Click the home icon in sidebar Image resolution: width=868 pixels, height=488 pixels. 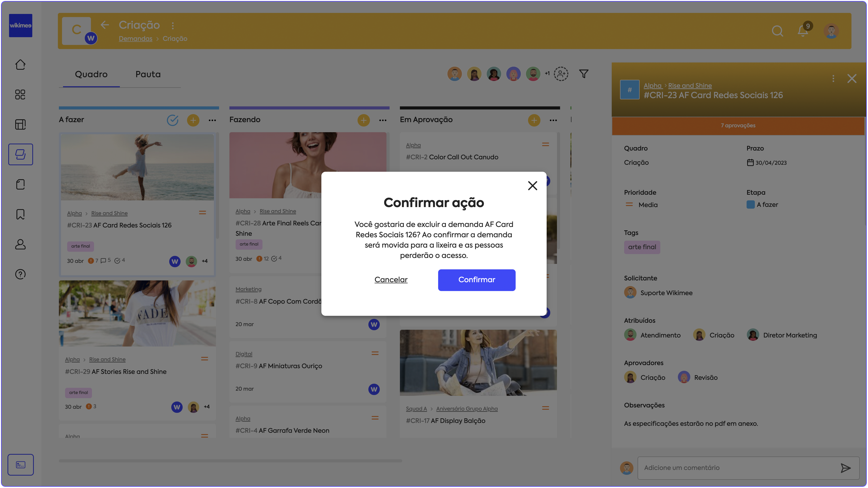(x=20, y=64)
